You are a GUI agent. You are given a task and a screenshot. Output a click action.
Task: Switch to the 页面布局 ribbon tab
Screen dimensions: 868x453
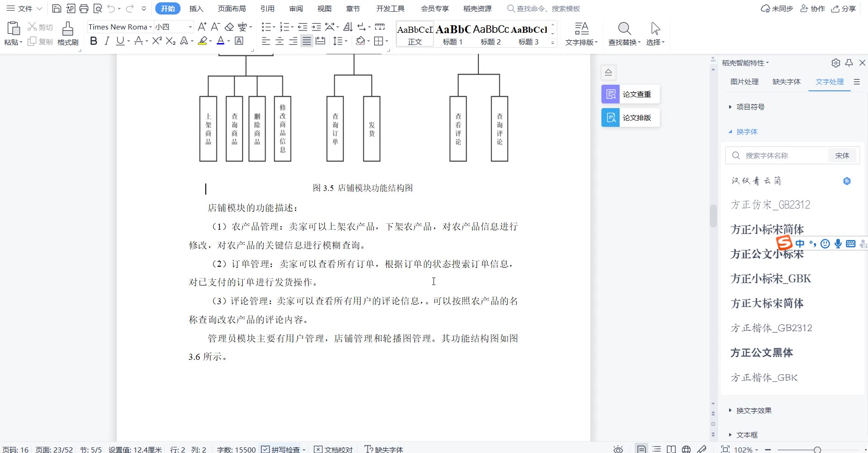(232, 8)
